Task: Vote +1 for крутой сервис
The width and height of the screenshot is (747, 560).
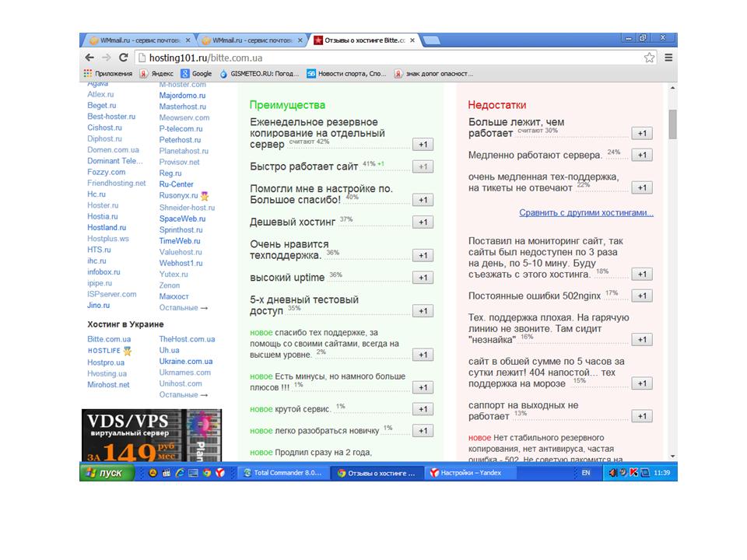Action: click(423, 409)
